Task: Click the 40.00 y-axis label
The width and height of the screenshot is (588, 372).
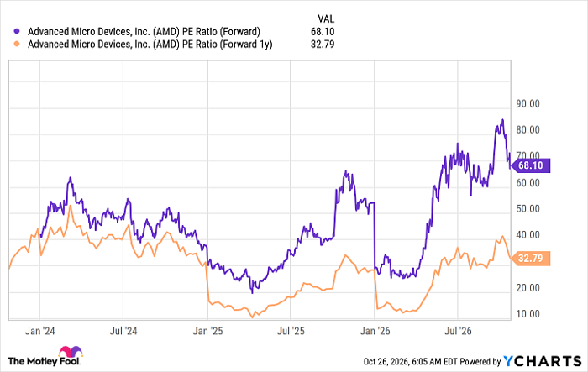Action: 528,235
